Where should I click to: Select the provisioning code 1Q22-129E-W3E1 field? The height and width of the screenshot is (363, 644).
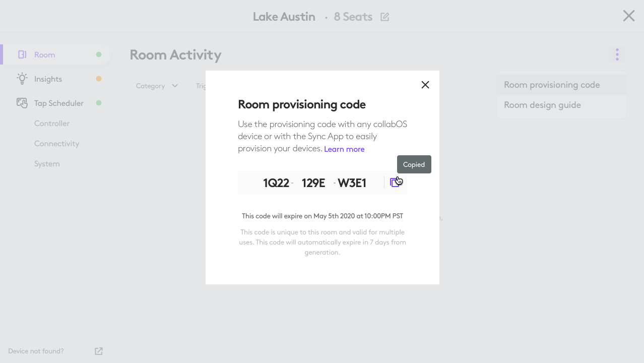click(x=314, y=183)
